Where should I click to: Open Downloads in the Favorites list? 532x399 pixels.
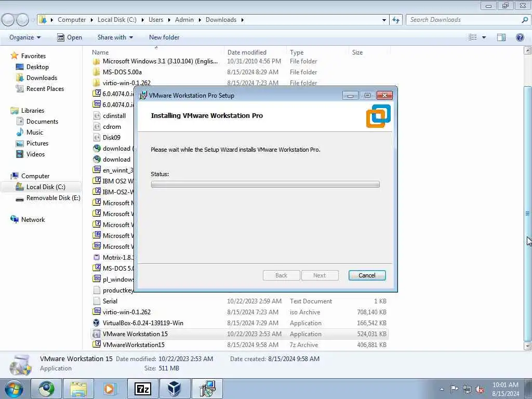tap(42, 78)
